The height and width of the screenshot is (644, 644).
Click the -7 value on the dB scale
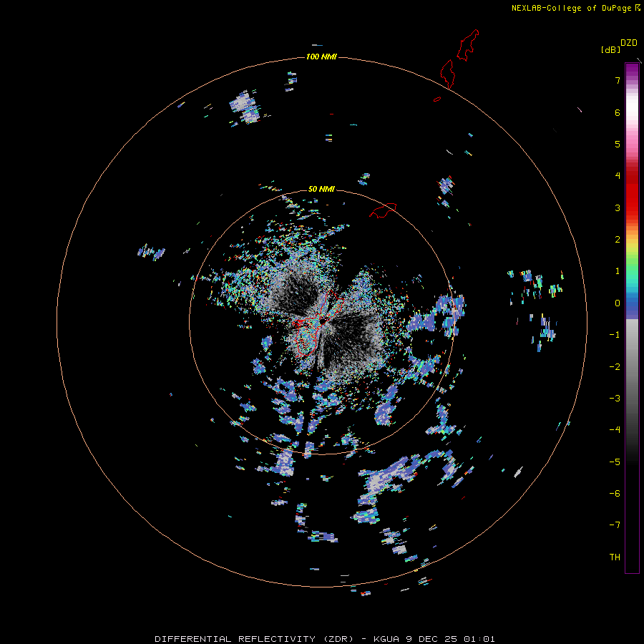pyautogui.click(x=615, y=525)
